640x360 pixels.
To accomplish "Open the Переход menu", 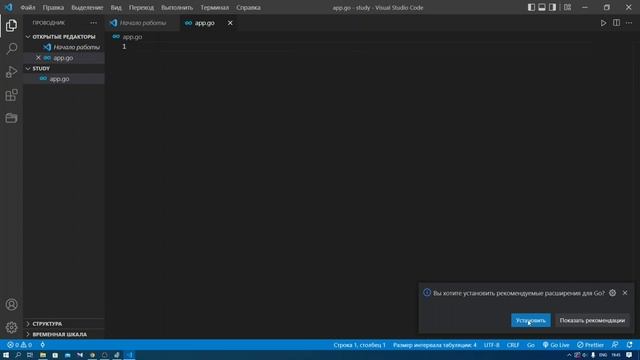I will [x=141, y=8].
